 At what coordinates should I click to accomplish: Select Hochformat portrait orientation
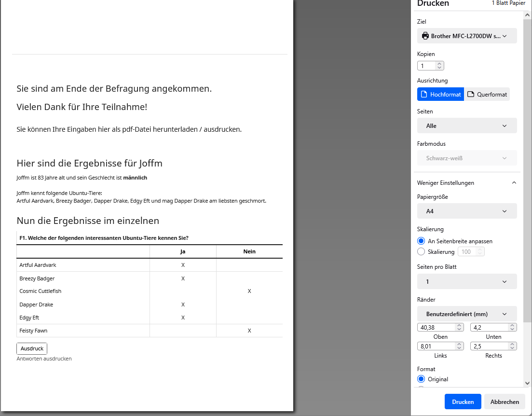coord(440,95)
